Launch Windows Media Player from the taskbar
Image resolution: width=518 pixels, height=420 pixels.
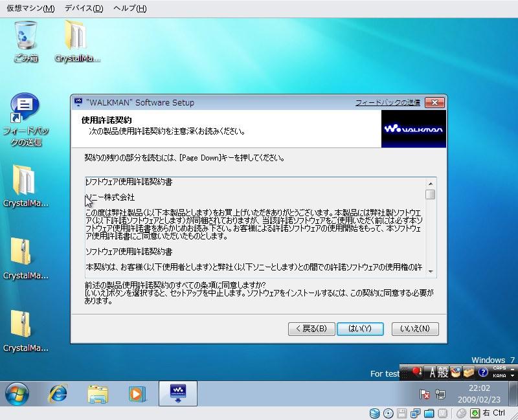pos(137,393)
